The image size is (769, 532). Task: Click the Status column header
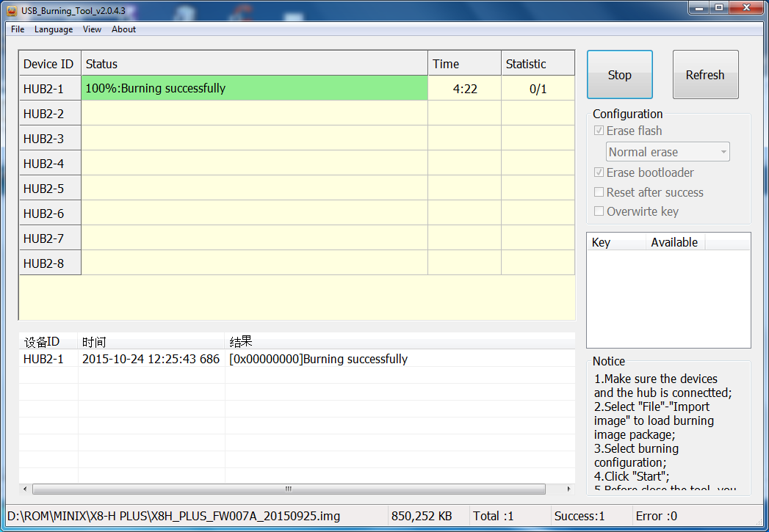click(254, 64)
